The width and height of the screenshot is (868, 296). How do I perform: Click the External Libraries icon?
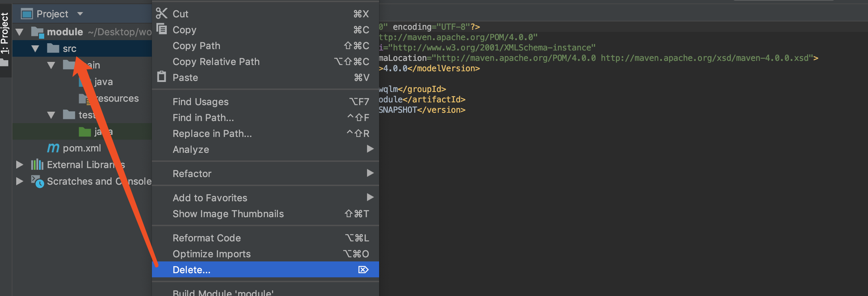37,165
